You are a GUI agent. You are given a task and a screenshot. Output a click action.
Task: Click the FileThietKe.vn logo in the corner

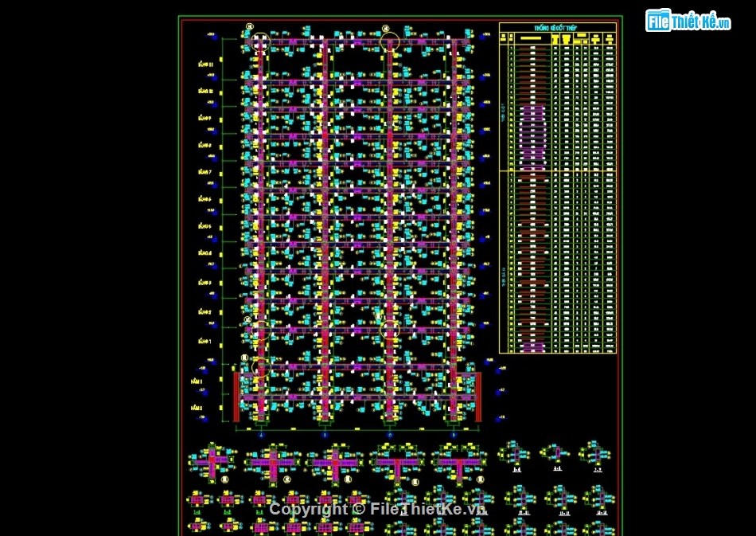688,21
